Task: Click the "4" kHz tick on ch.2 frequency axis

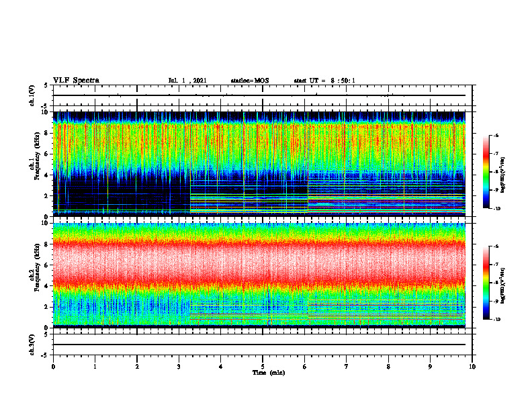Action: 47,286
